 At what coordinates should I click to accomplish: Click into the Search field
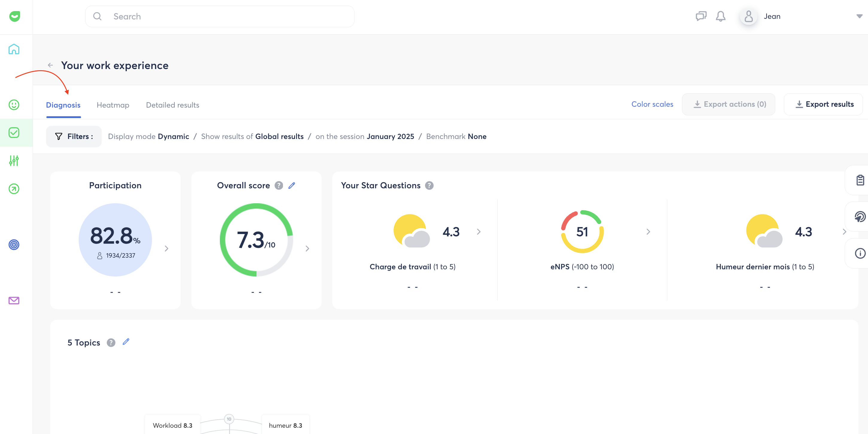[x=220, y=16]
